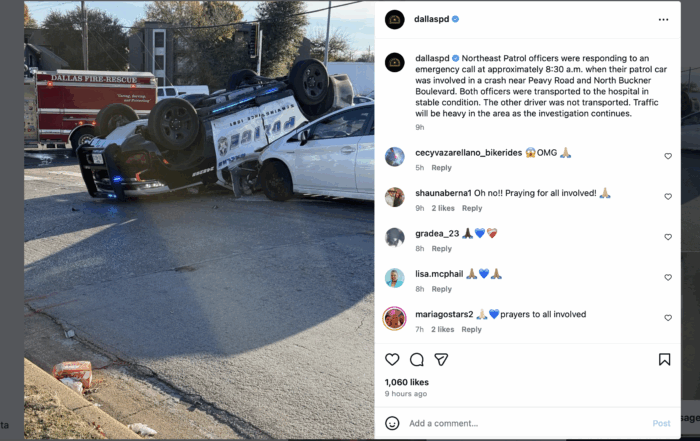Reply to gradea_23's comment
This screenshot has height=441, width=700.
click(x=442, y=249)
